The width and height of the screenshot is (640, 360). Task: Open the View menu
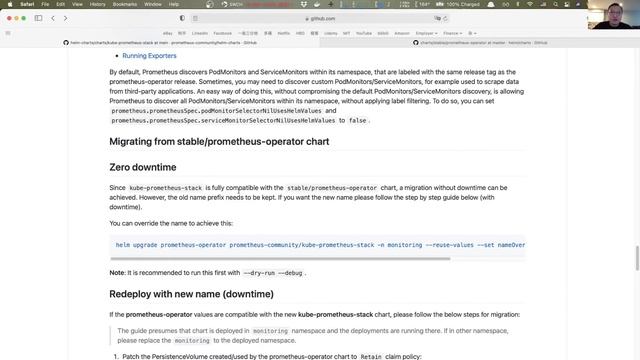click(x=77, y=4)
